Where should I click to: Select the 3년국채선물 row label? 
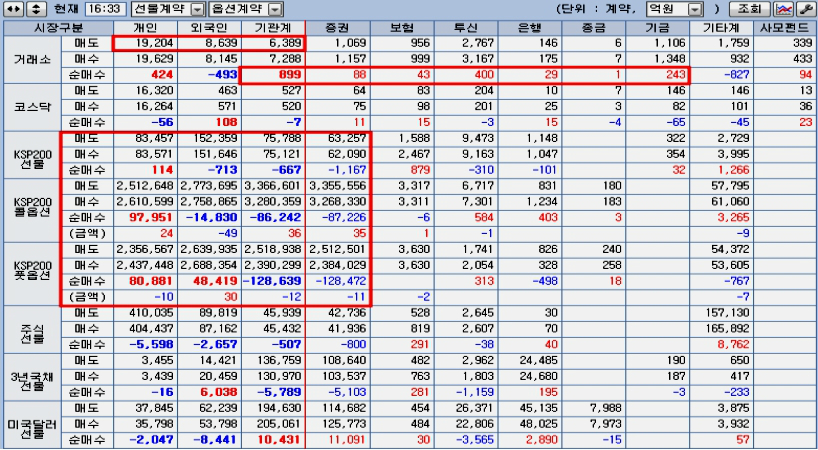click(32, 377)
